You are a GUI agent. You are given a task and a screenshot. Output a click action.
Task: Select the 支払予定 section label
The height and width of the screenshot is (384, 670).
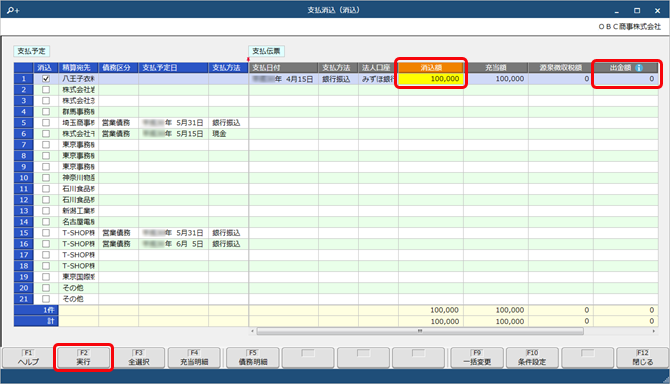click(x=32, y=51)
